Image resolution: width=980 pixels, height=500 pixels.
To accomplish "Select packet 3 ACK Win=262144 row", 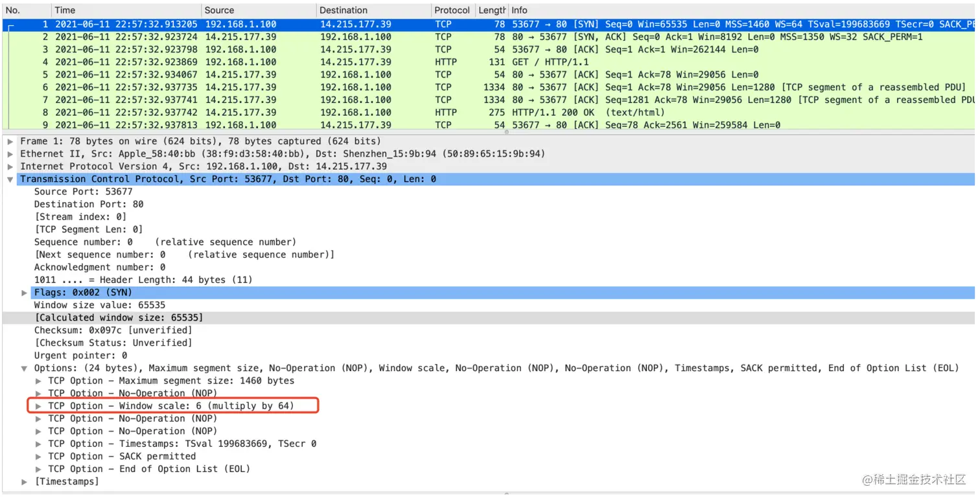I will (x=489, y=49).
